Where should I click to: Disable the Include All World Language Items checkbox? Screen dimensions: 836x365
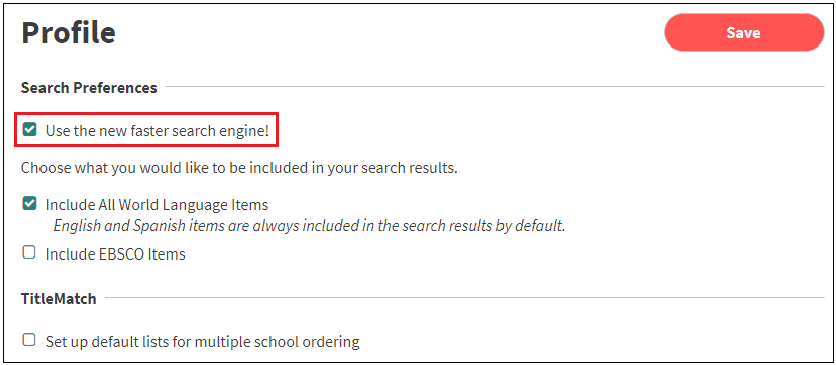[x=29, y=204]
